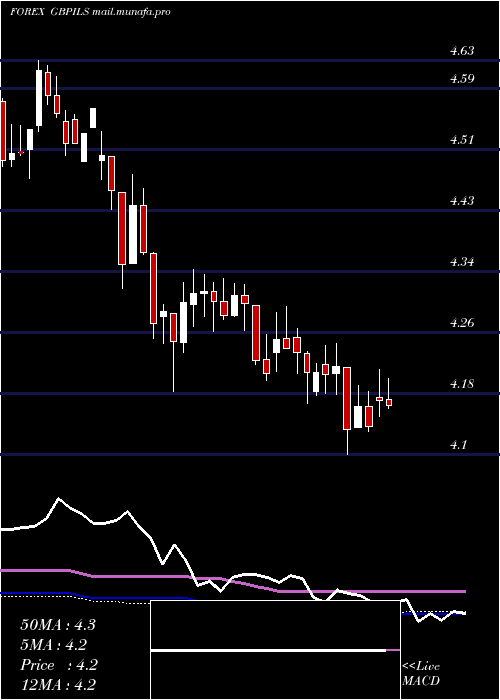This screenshot has width=500, height=700.
Task: Click the '12MA : 4.2' reading
Action: coord(58,685)
